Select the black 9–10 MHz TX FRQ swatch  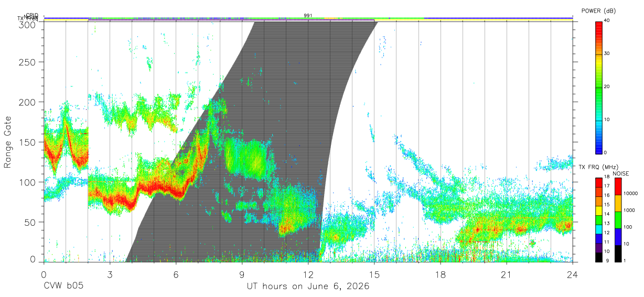click(598, 257)
